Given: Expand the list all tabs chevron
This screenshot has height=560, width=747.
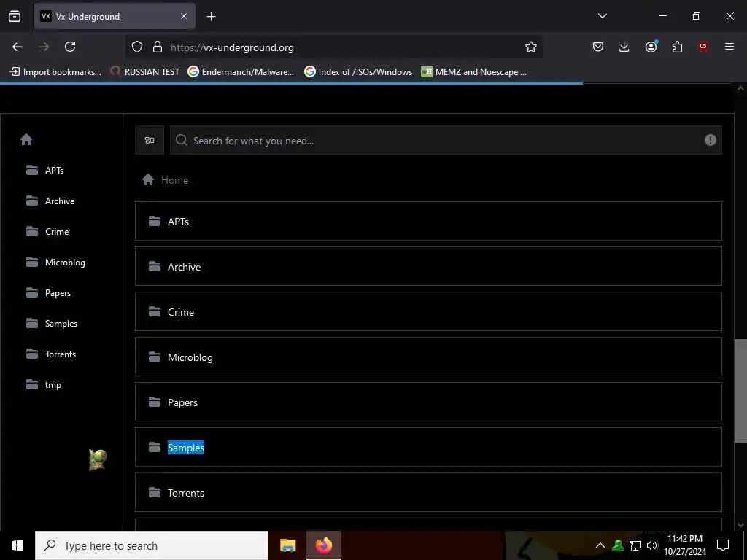Looking at the screenshot, I should click(x=602, y=16).
